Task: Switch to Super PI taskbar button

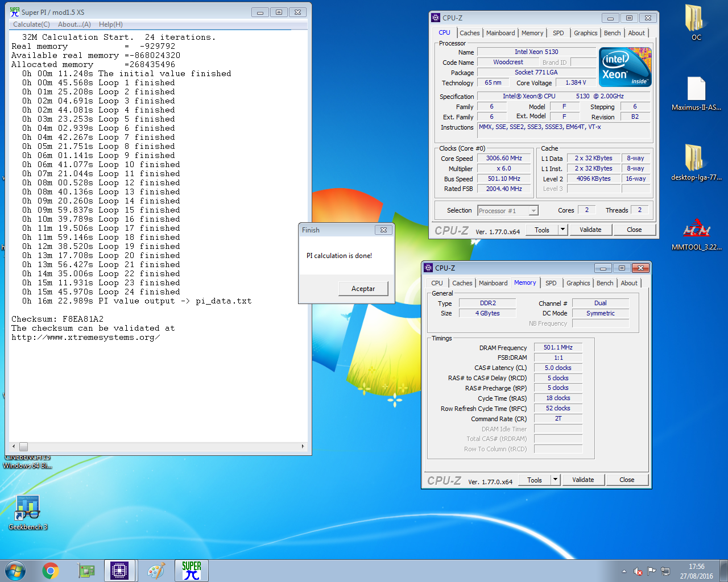Action: (192, 571)
